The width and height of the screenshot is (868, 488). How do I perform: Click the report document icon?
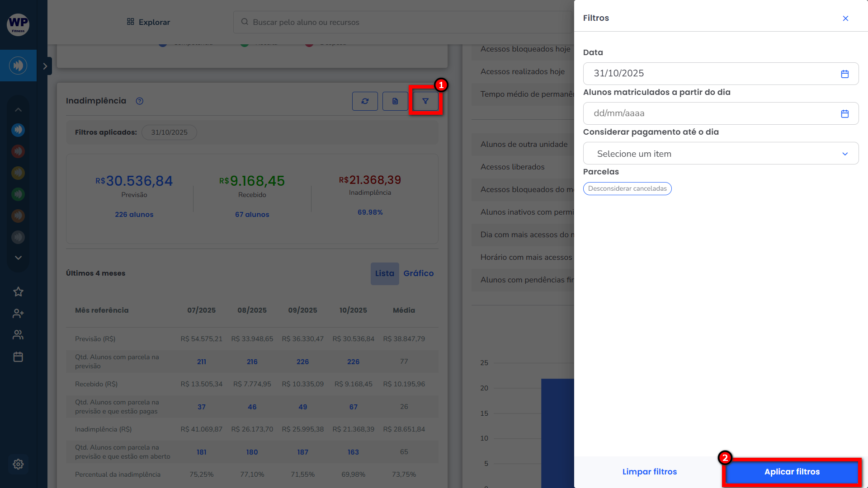pyautogui.click(x=395, y=101)
